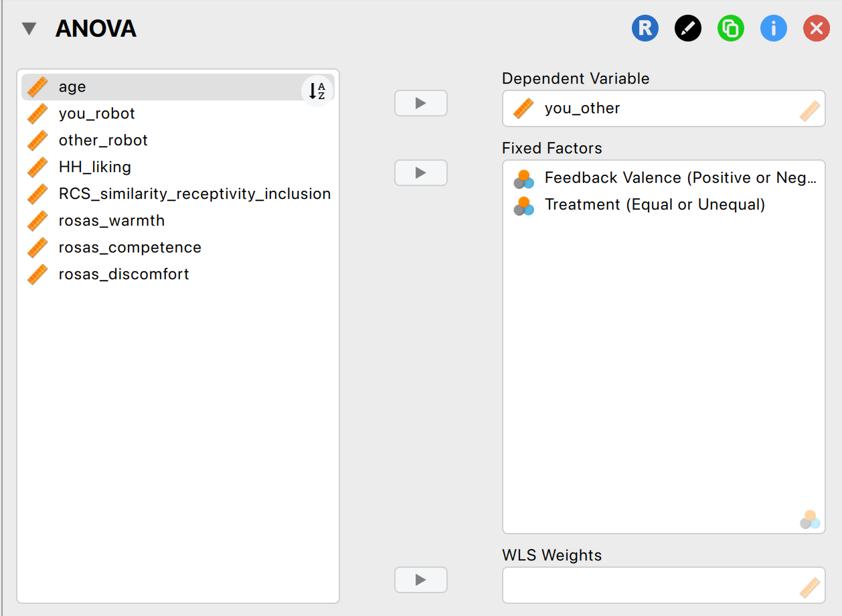
Task: Click arrow button beside WLS Weights
Action: click(420, 579)
